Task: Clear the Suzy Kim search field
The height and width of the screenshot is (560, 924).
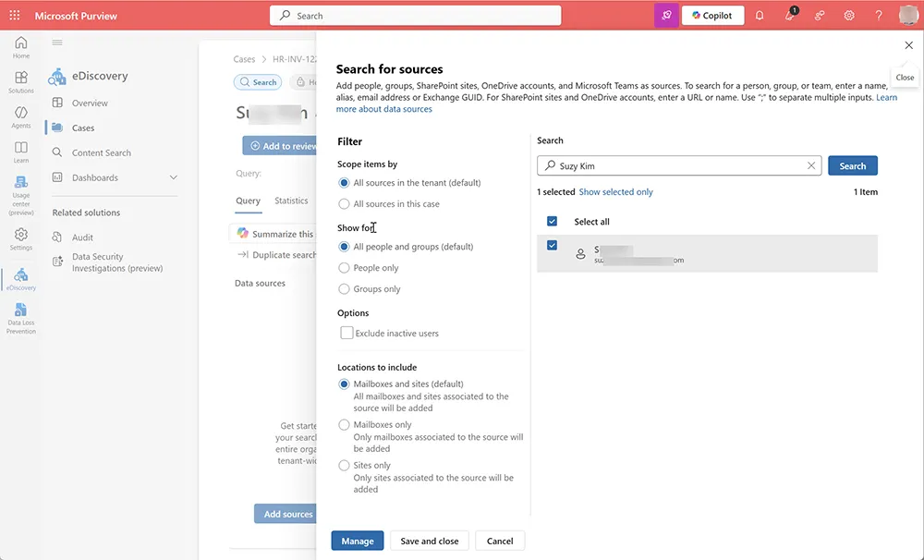Action: pos(811,164)
